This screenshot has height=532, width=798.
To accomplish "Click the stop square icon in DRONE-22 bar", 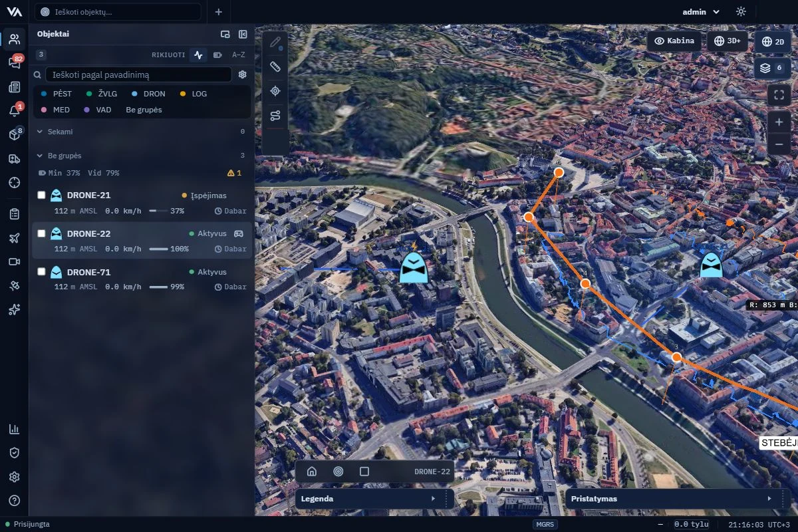I will click(x=364, y=471).
